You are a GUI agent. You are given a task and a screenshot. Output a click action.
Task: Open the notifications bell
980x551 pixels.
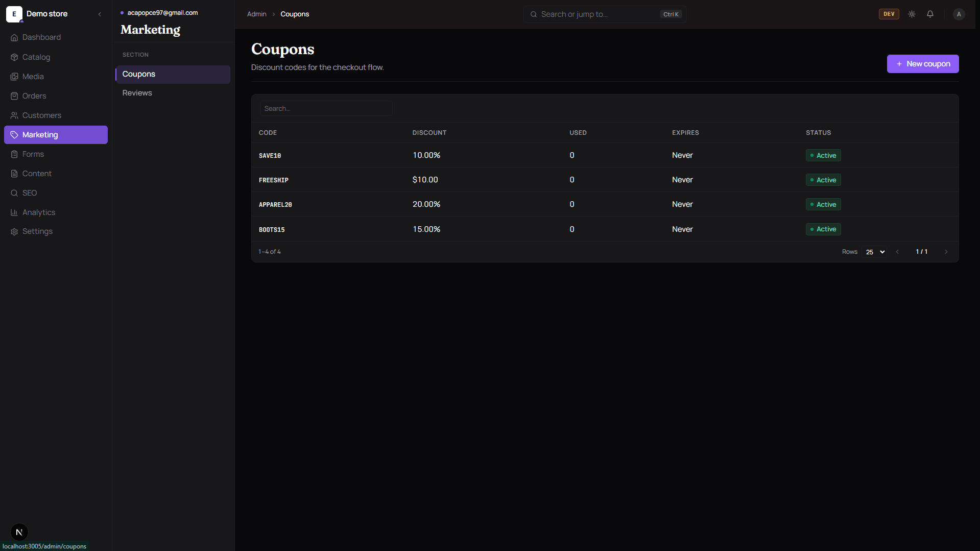[x=930, y=14]
